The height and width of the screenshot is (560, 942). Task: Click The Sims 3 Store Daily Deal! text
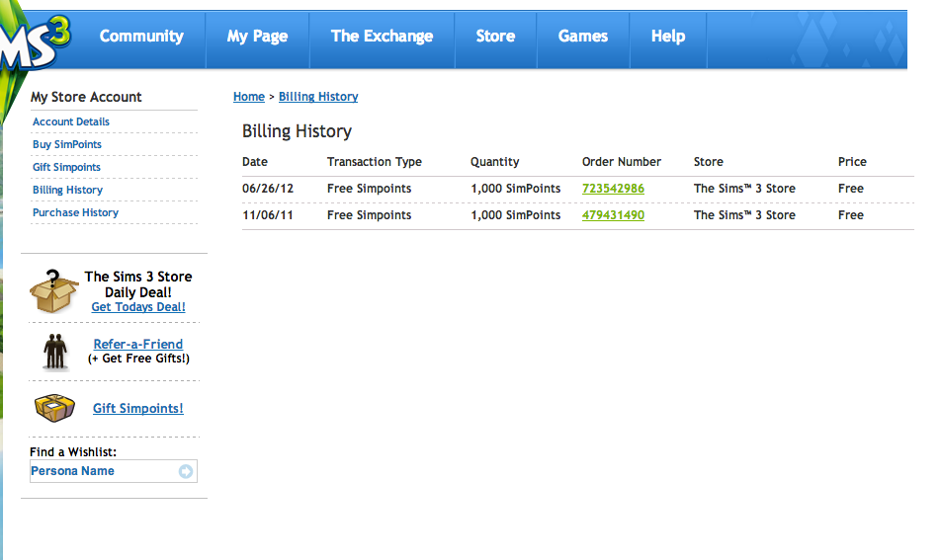point(138,284)
